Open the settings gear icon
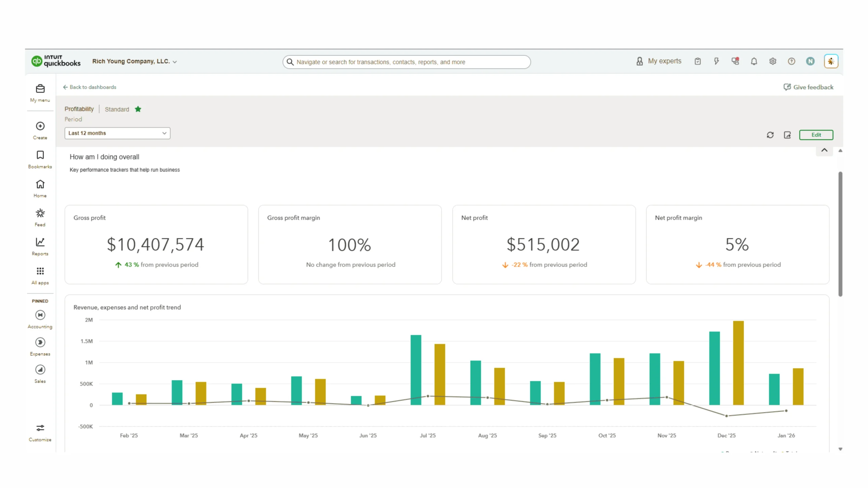This screenshot has height=488, width=868. point(772,61)
